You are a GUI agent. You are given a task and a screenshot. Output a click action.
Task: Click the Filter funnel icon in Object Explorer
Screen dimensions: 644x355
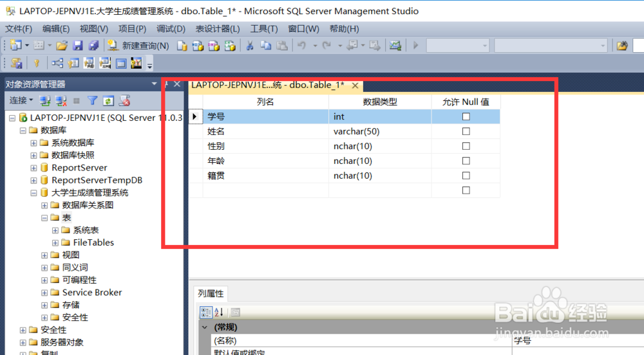click(92, 100)
